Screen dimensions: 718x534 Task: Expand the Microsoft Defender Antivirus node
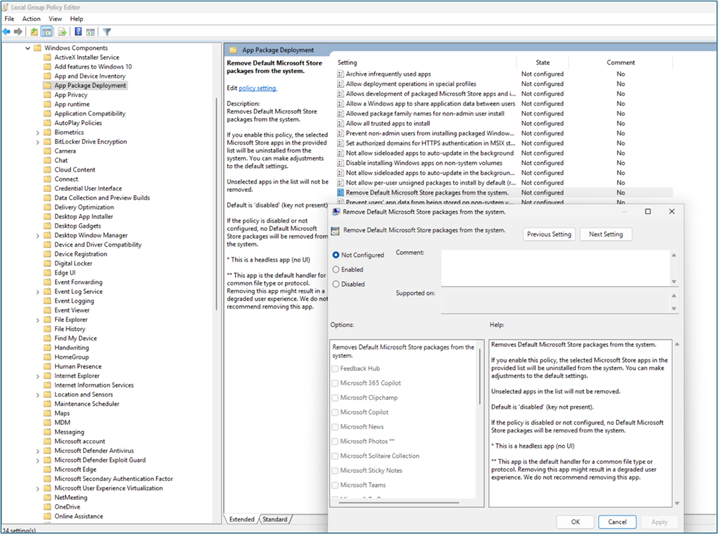(38, 451)
